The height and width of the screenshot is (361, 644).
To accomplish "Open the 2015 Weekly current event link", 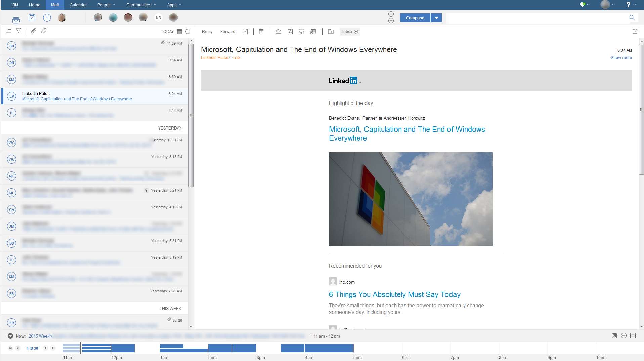I will tap(40, 336).
